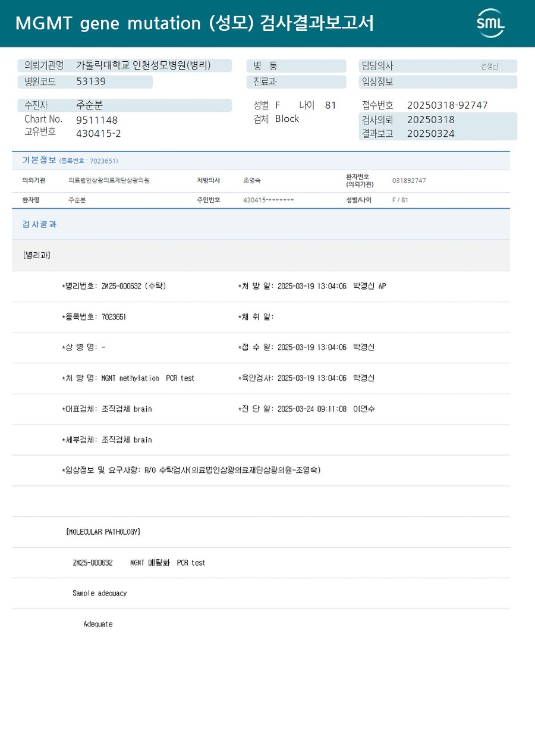
Task: Click registration number '(등록번호 : 7023651)'
Action: coord(89,161)
